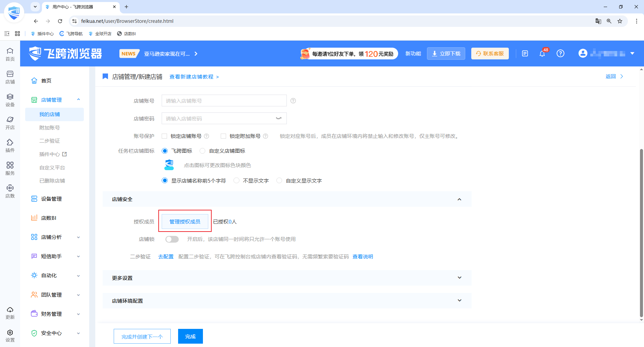Screen dimensions: 644x347
Task: Click the 飞跨 icon to change color
Action: [169, 165]
